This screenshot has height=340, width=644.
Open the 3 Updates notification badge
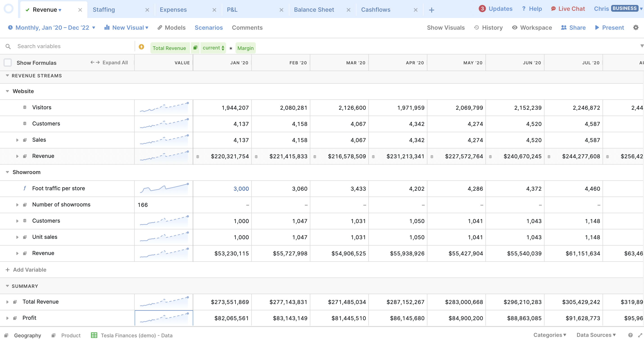click(482, 9)
